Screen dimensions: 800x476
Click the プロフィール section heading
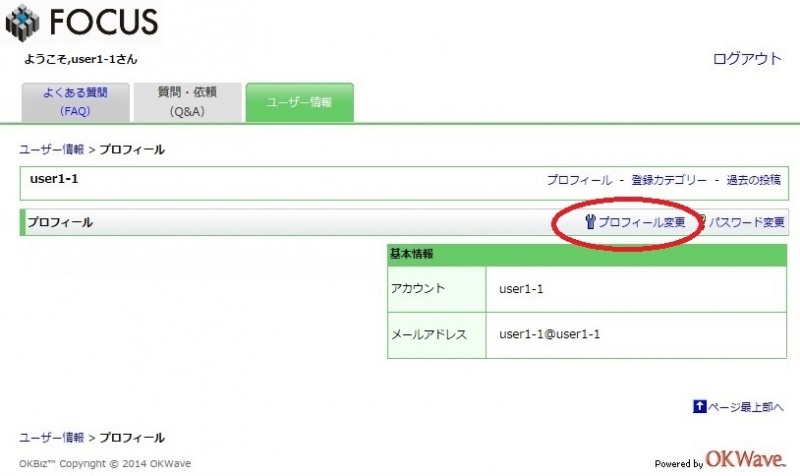60,222
